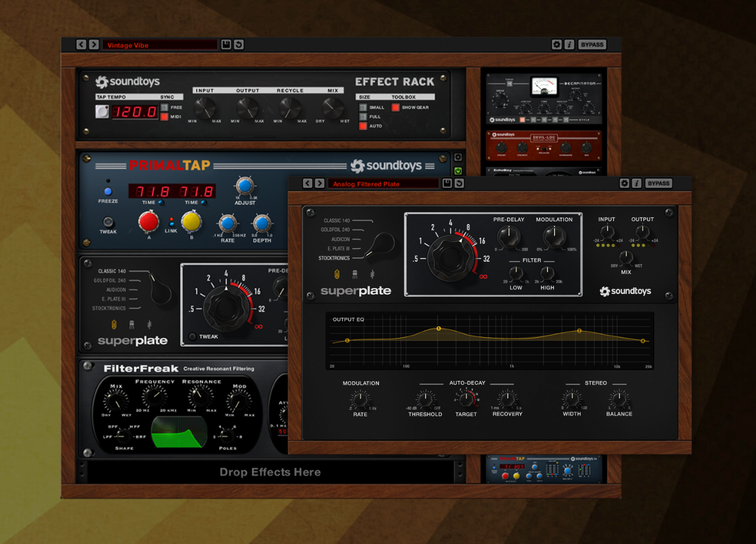
Task: Open info button in Effect Rack window
Action: [569, 45]
